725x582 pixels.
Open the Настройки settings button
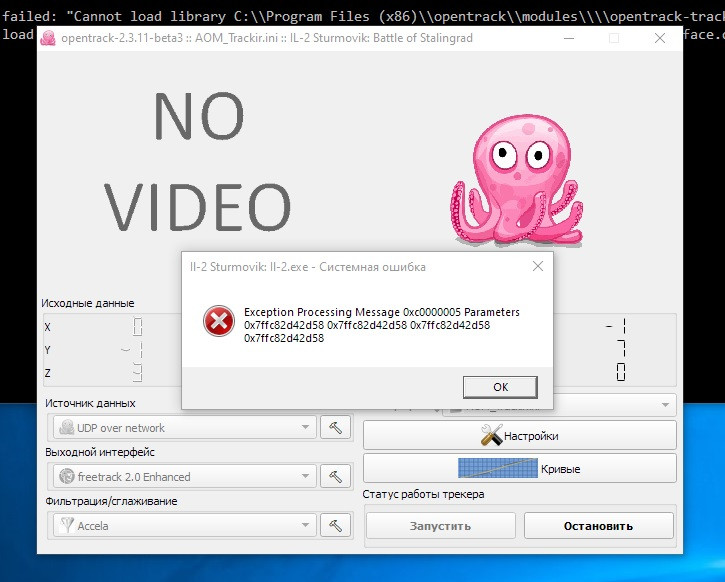click(520, 435)
